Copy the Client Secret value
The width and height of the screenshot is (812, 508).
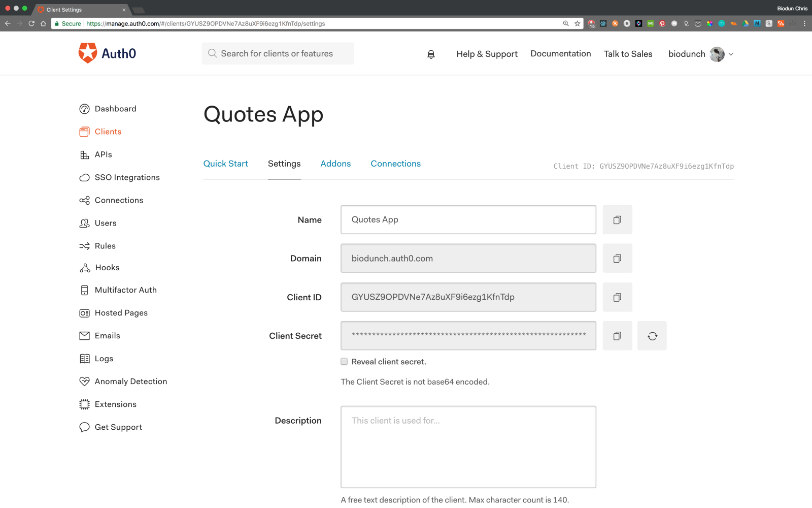[x=617, y=336]
